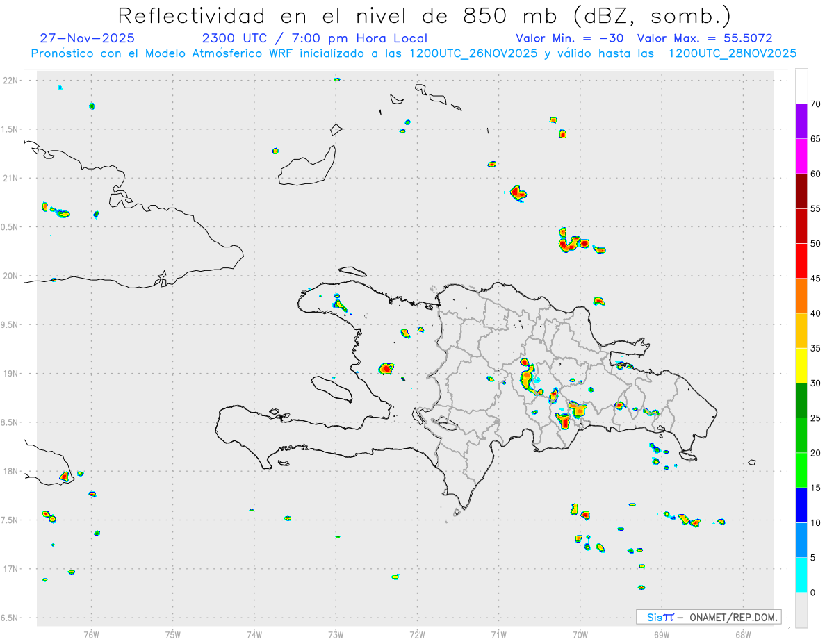Click the dark blue 10–15 dBZ segment
834x644 pixels.
pyautogui.click(x=801, y=505)
